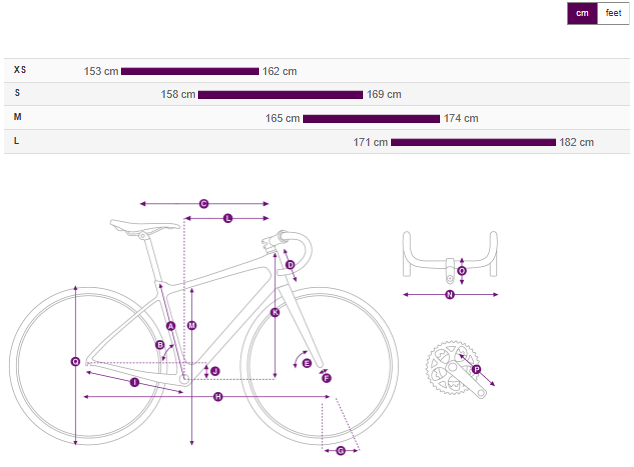Image resolution: width=634 pixels, height=467 pixels.
Task: Click the A marker on the seat tube
Action: point(171,326)
